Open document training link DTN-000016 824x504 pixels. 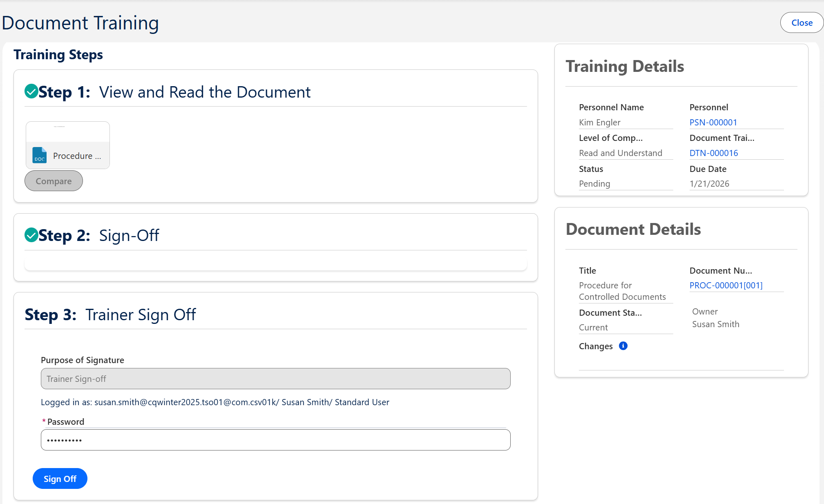[714, 153]
